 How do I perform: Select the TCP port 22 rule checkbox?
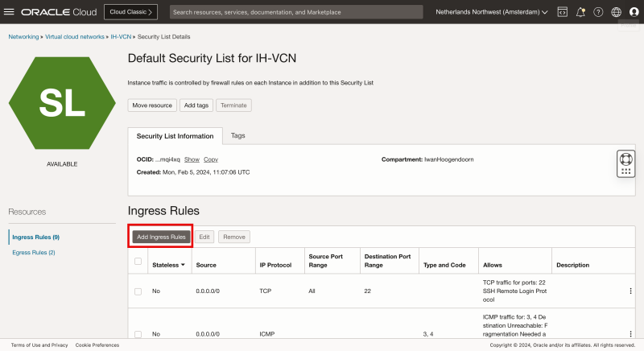[138, 291]
